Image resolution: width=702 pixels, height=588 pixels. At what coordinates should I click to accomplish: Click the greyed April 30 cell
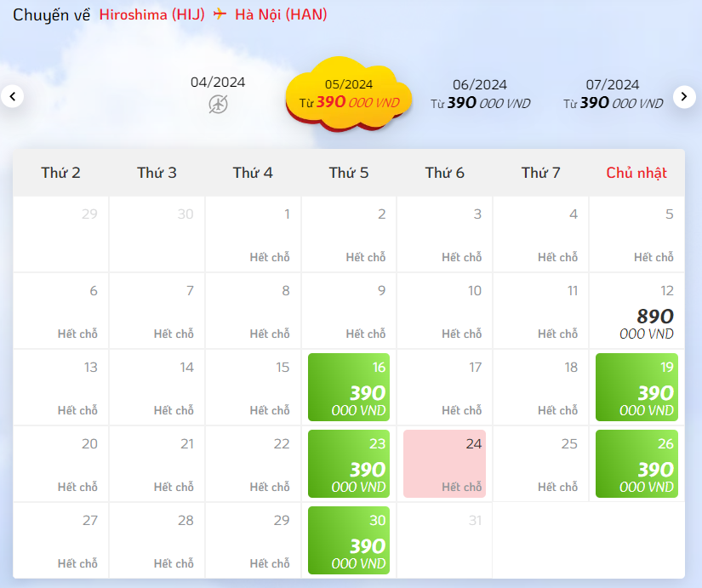pyautogui.click(x=157, y=234)
